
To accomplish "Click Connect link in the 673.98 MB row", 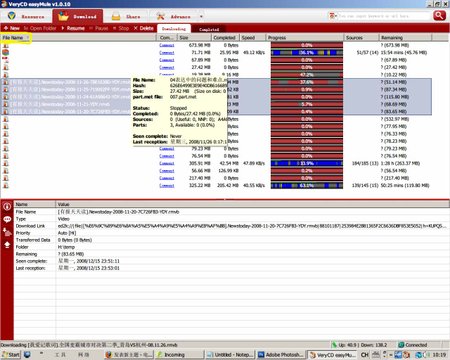I will pyautogui.click(x=167, y=45).
